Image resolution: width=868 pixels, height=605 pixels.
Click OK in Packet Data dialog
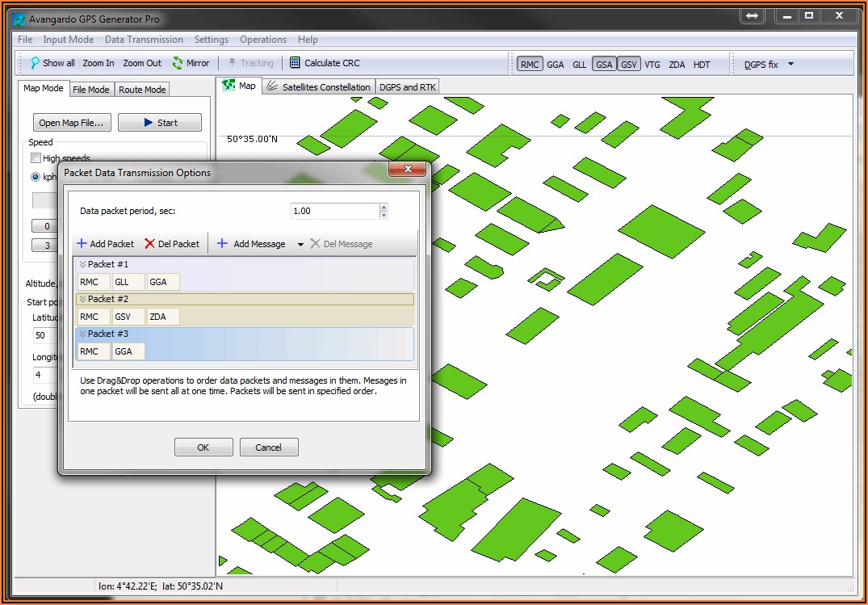tap(203, 447)
